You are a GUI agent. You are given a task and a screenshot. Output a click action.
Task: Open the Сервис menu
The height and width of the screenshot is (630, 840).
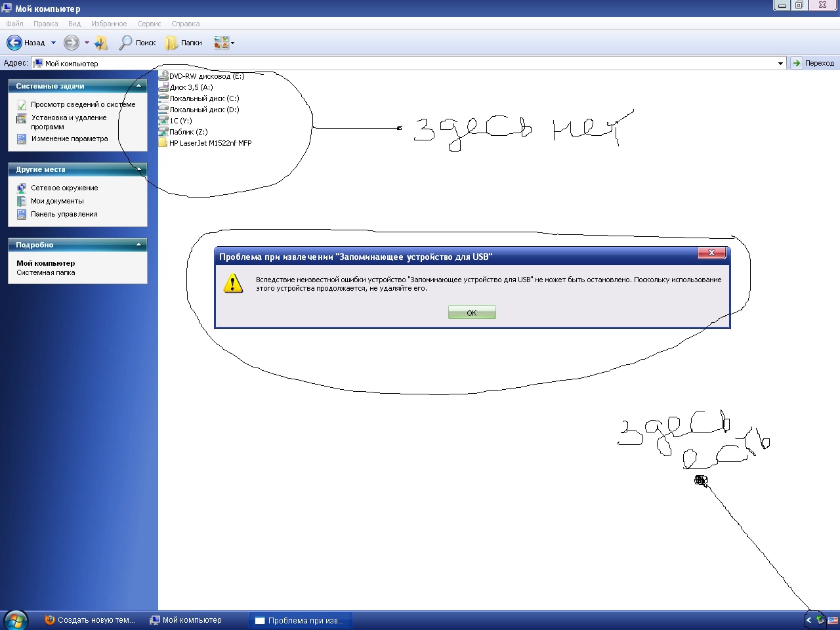click(149, 24)
